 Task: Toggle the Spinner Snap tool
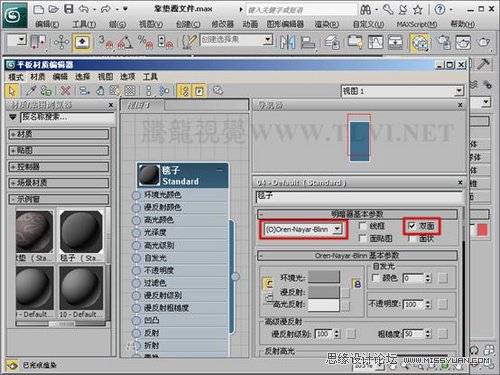pos(165,42)
